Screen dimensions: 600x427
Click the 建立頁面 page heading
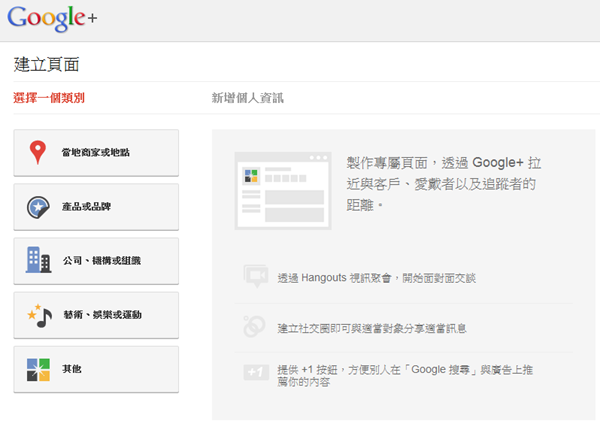tap(46, 65)
